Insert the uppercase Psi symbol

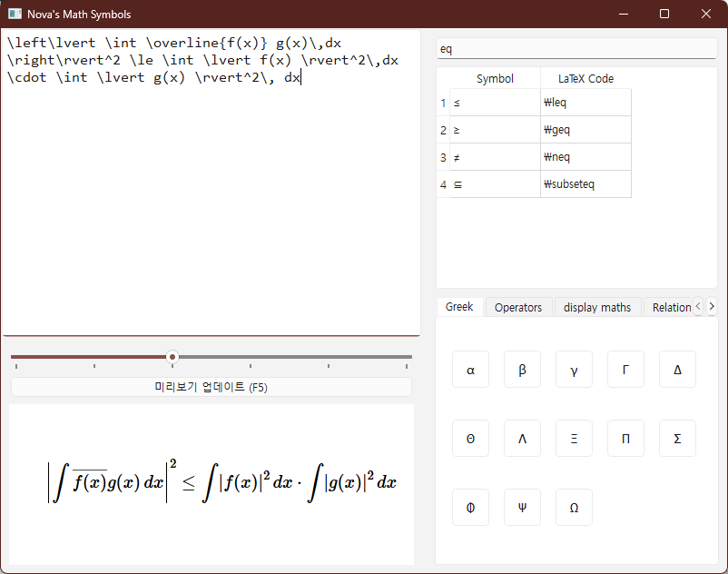tap(522, 507)
